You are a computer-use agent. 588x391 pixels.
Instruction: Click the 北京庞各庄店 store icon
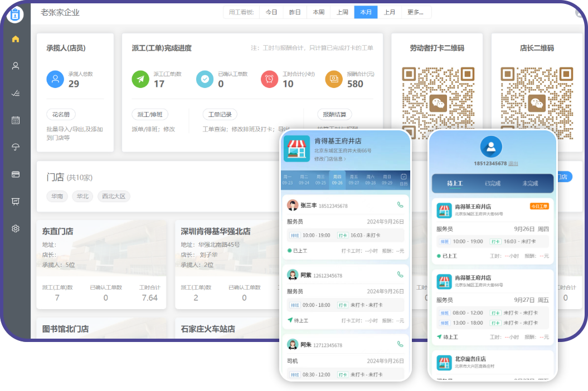(x=444, y=363)
